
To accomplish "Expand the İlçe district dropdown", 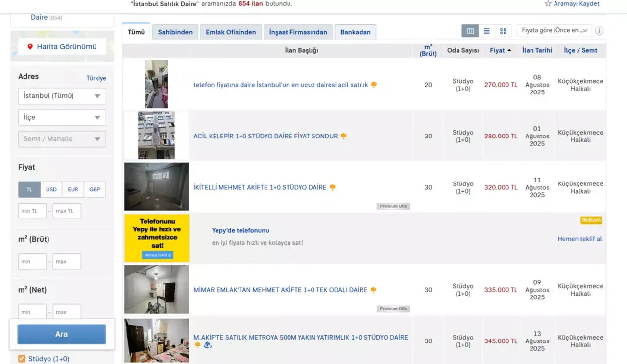I will point(62,117).
